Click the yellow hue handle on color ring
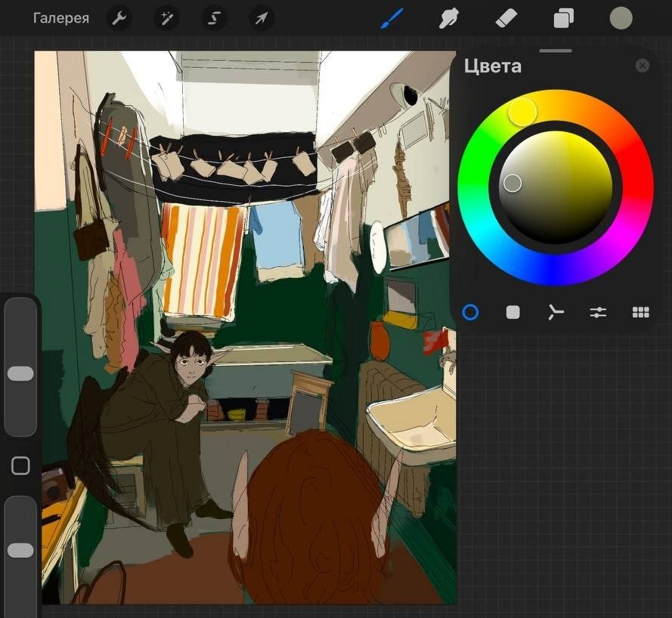 coord(522,112)
